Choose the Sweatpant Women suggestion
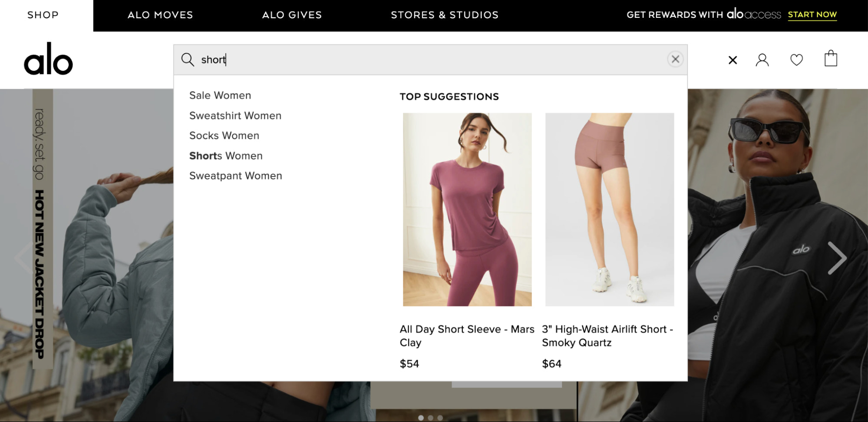This screenshot has height=422, width=868. [x=235, y=176]
